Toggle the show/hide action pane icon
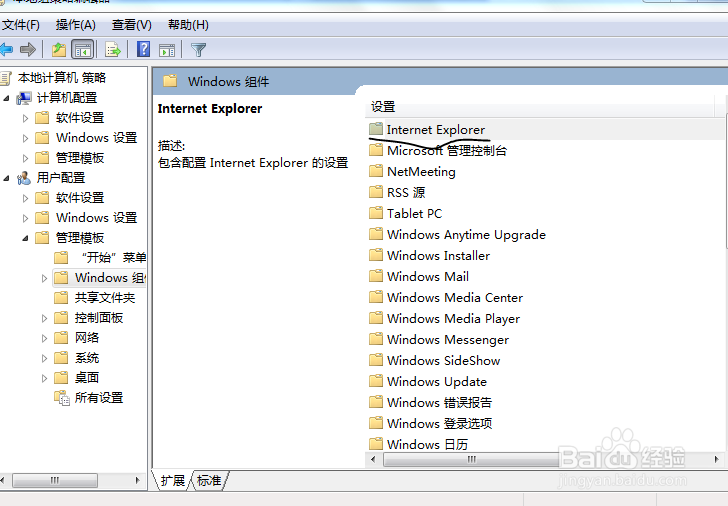Viewport: 728px width, 506px height. (167, 50)
